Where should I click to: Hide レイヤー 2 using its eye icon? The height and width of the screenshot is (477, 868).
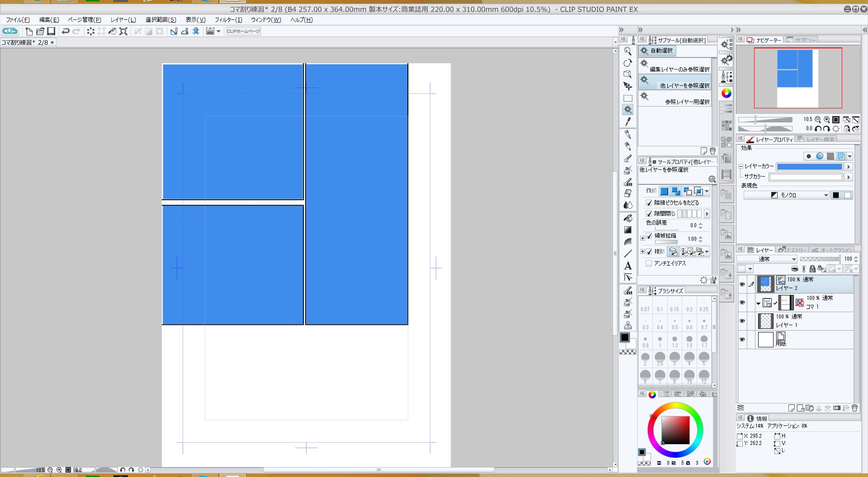click(x=742, y=284)
